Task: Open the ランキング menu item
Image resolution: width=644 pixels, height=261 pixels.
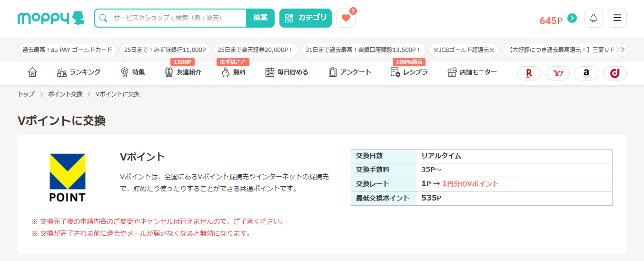Action: pos(79,72)
